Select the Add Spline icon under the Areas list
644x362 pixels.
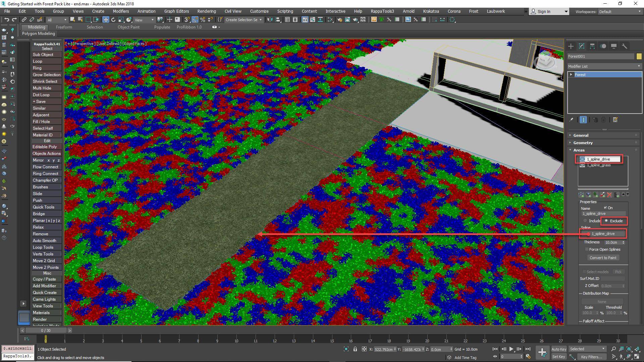pos(581,195)
